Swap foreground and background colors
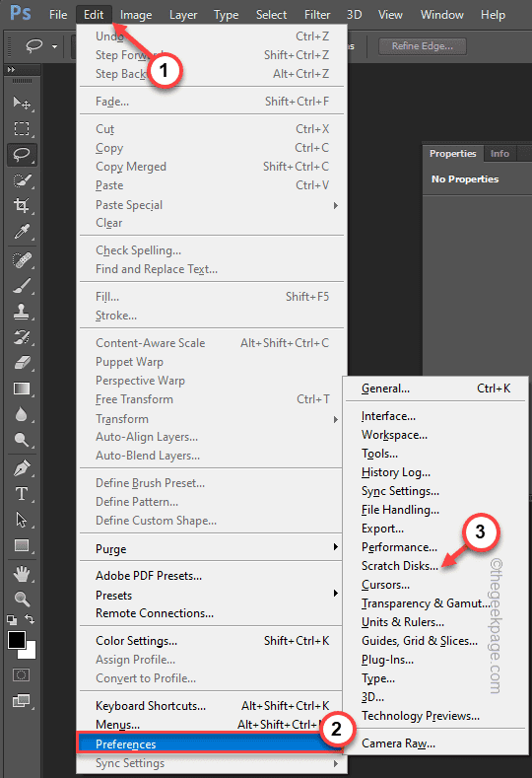Viewport: 532px width, 778px height. 30,619
